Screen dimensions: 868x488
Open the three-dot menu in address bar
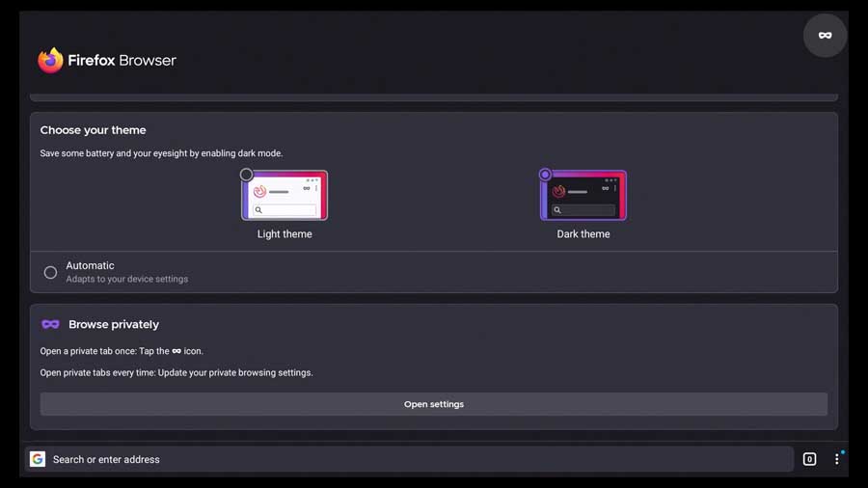coord(836,459)
